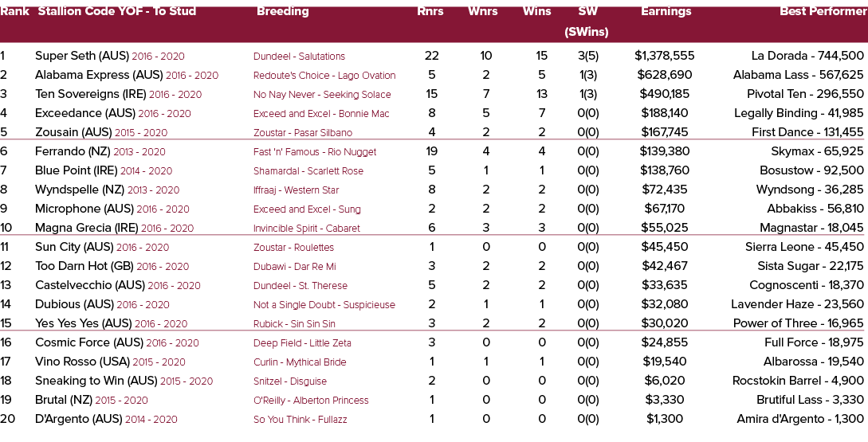
Task: Click the Wnrs column header
Action: pyautogui.click(x=483, y=12)
